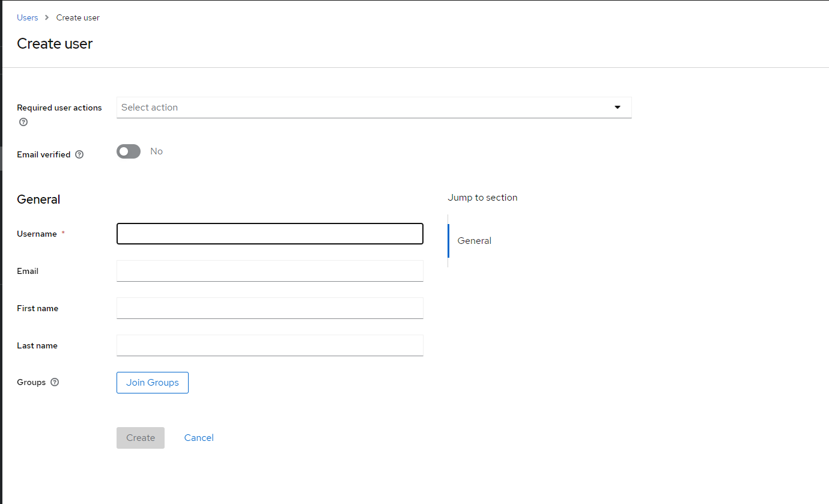829x504 pixels.
Task: Expand the Required user actions caret arrow
Action: (x=617, y=108)
